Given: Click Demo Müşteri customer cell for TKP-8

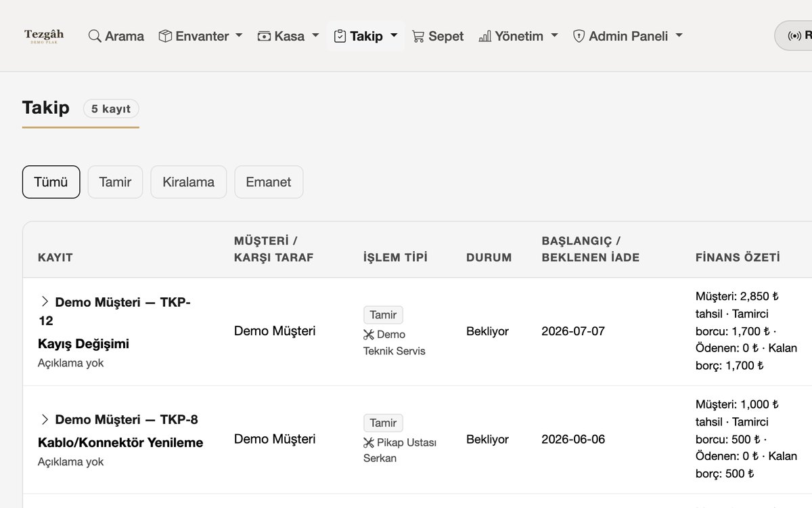Looking at the screenshot, I should click(x=275, y=439).
